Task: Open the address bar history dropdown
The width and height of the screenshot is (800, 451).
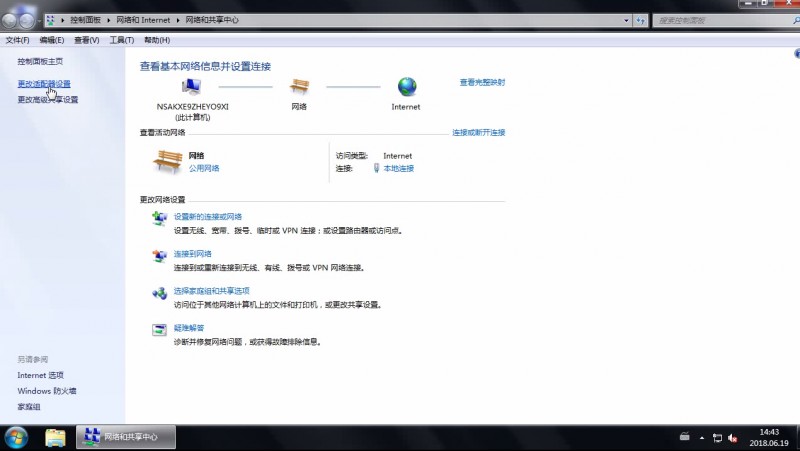Action: point(627,20)
